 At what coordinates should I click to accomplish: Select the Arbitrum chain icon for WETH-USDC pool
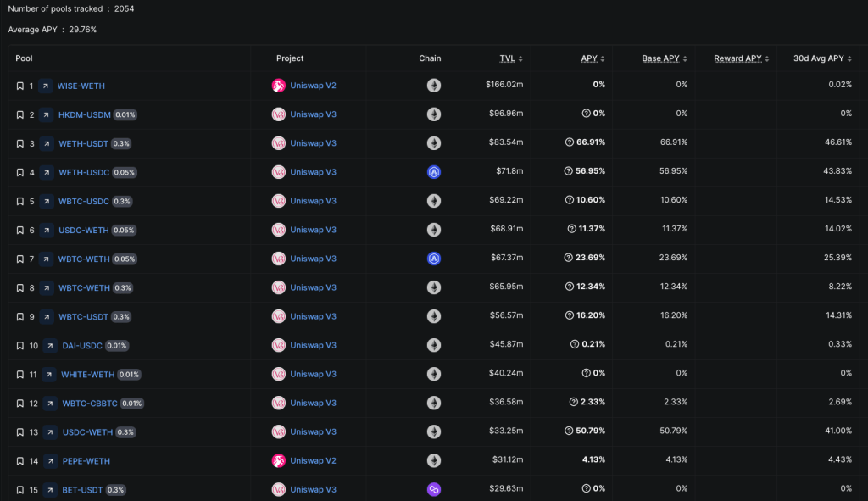click(434, 172)
